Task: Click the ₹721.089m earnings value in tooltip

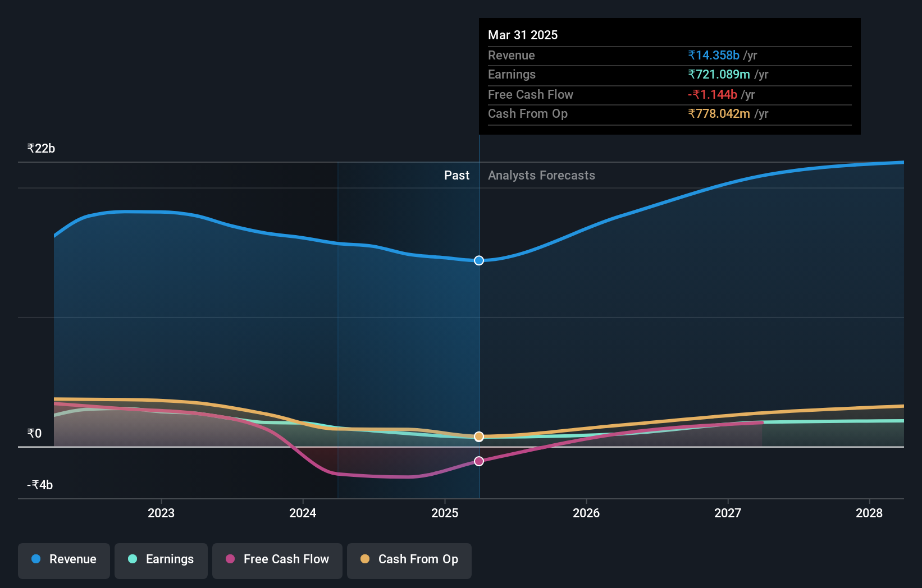Action: [x=719, y=74]
